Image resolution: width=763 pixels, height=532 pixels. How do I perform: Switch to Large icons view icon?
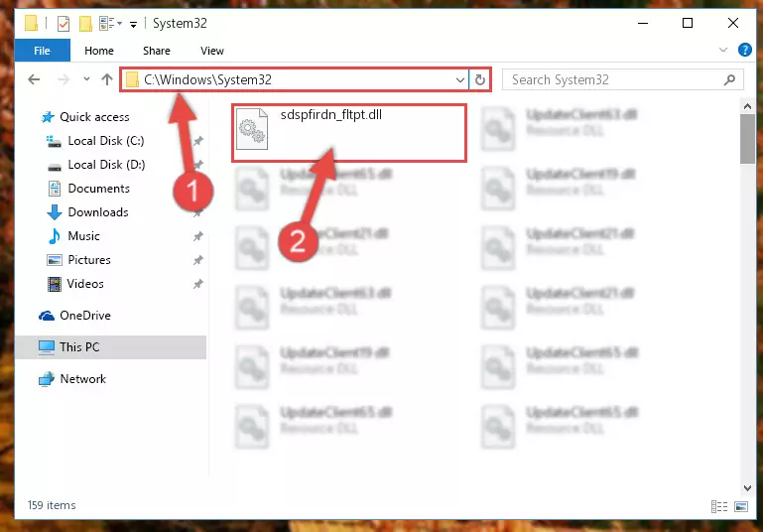point(740,506)
